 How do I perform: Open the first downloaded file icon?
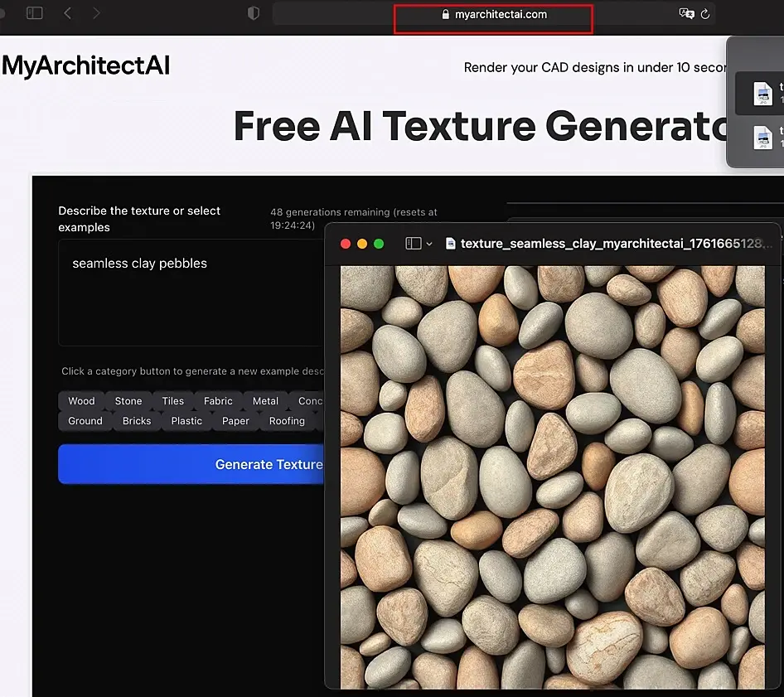click(x=762, y=94)
